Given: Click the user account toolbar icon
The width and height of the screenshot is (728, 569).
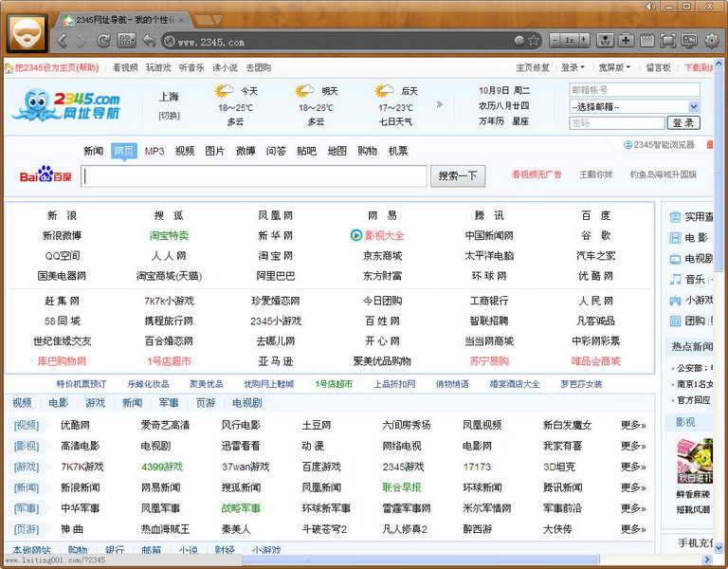Looking at the screenshot, I should click(x=605, y=41).
